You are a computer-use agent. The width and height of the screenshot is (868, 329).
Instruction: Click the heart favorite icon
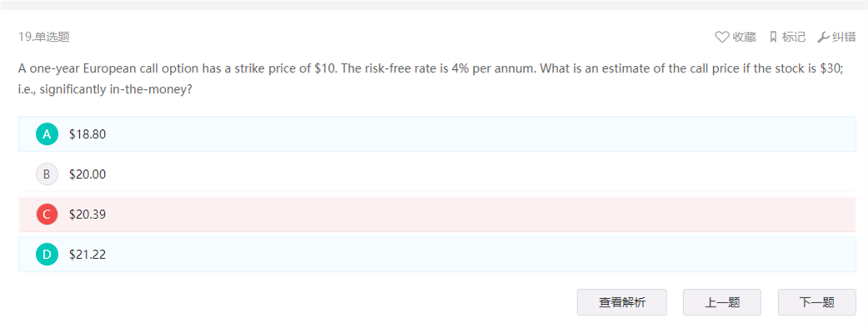[722, 37]
